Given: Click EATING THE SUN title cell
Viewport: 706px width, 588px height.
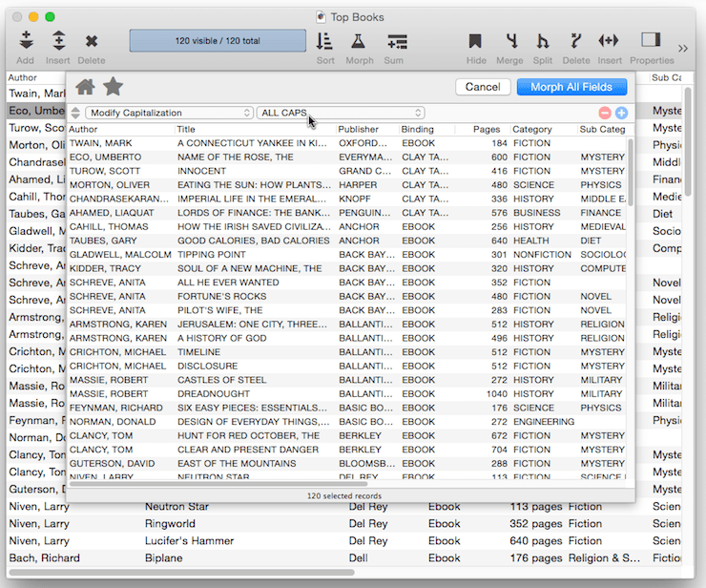Looking at the screenshot, I should tap(254, 185).
